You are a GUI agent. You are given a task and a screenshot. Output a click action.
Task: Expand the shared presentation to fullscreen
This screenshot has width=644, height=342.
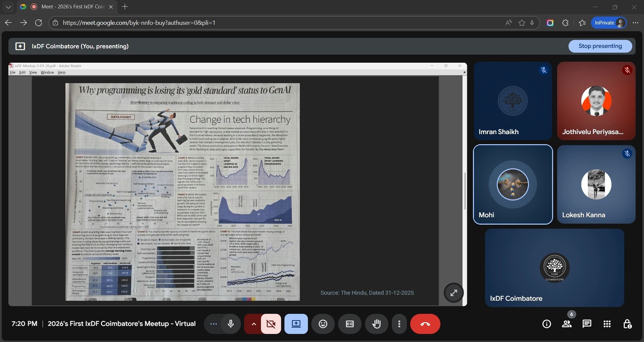[x=453, y=293]
